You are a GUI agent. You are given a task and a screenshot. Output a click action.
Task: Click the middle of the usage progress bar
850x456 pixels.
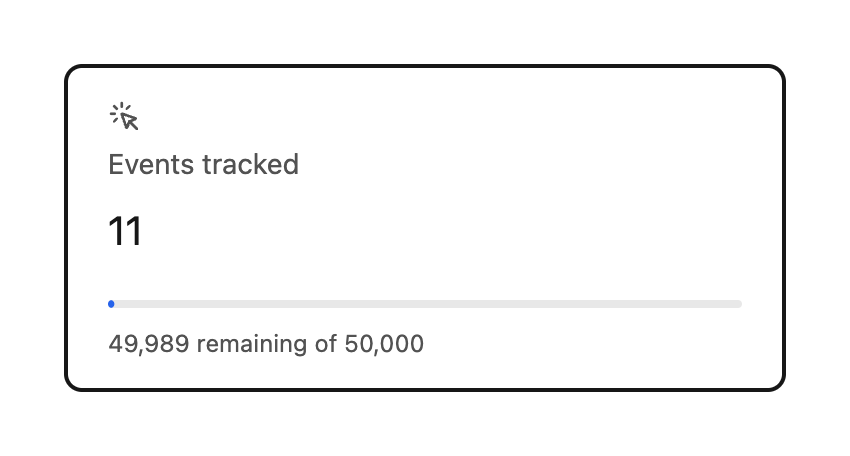pyautogui.click(x=425, y=304)
